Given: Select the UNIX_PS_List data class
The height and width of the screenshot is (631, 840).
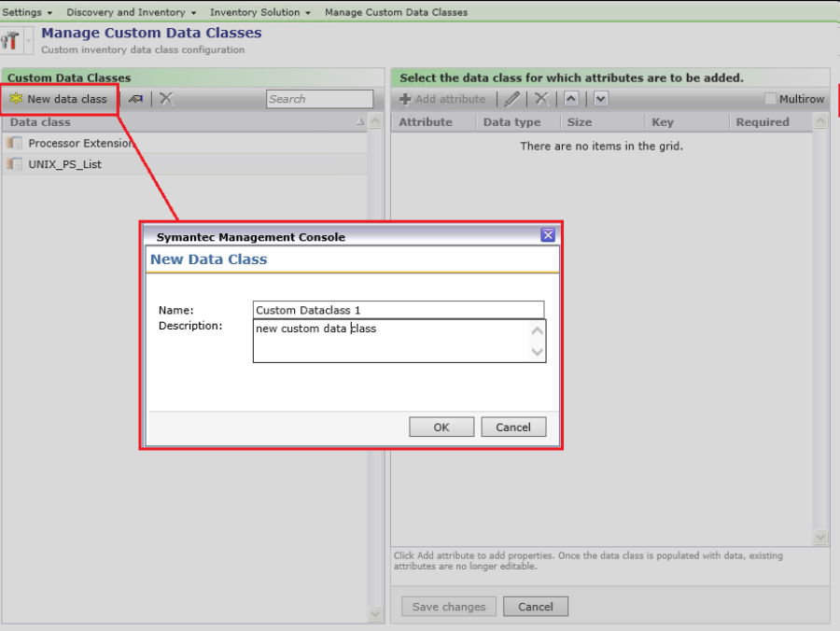Looking at the screenshot, I should (184, 164).
